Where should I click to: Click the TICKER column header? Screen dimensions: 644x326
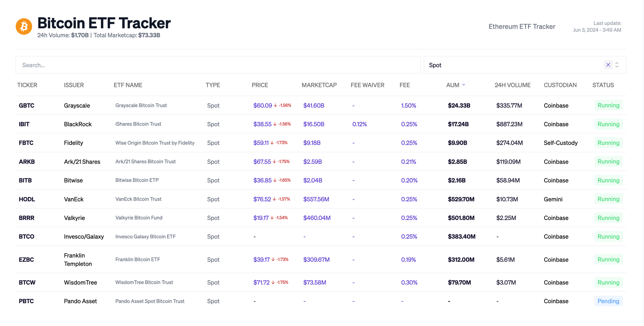tap(27, 85)
